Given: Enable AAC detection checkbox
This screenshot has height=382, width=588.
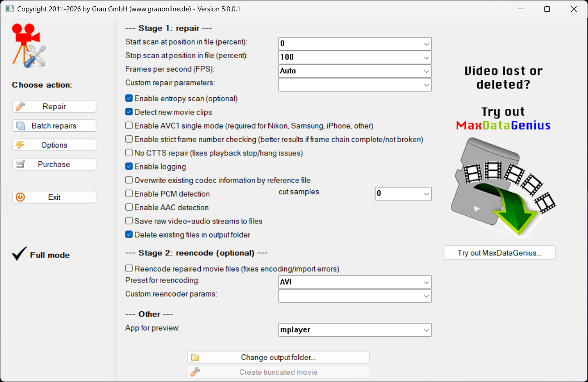Looking at the screenshot, I should (129, 208).
